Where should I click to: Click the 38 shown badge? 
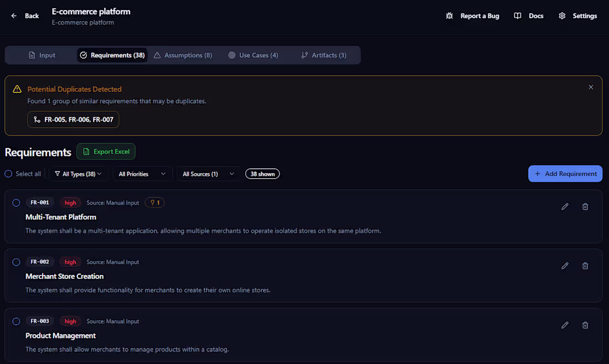coord(262,174)
